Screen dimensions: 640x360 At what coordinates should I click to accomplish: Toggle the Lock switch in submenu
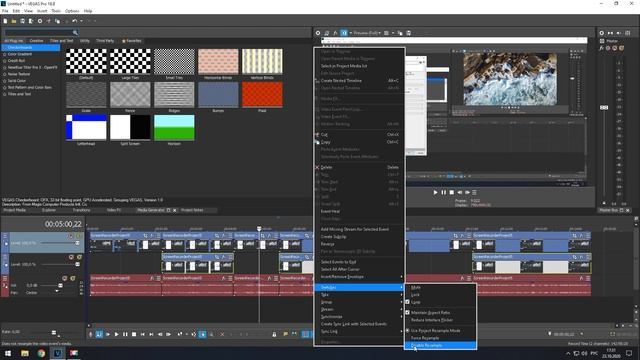440,295
